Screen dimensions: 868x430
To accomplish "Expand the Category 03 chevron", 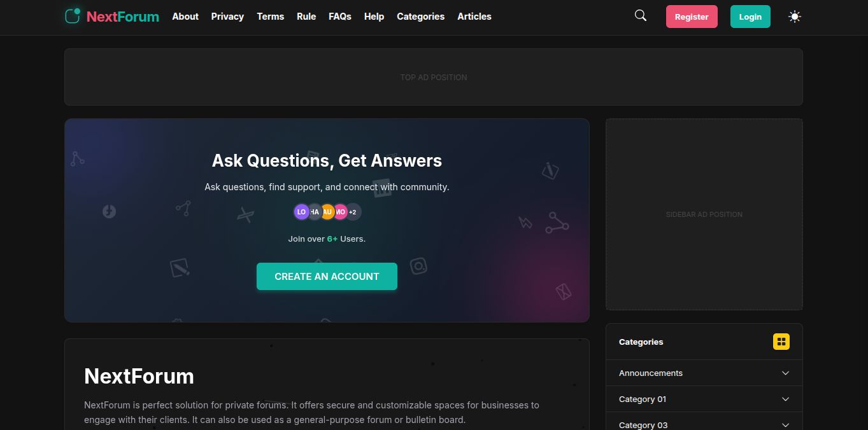I will [785, 425].
